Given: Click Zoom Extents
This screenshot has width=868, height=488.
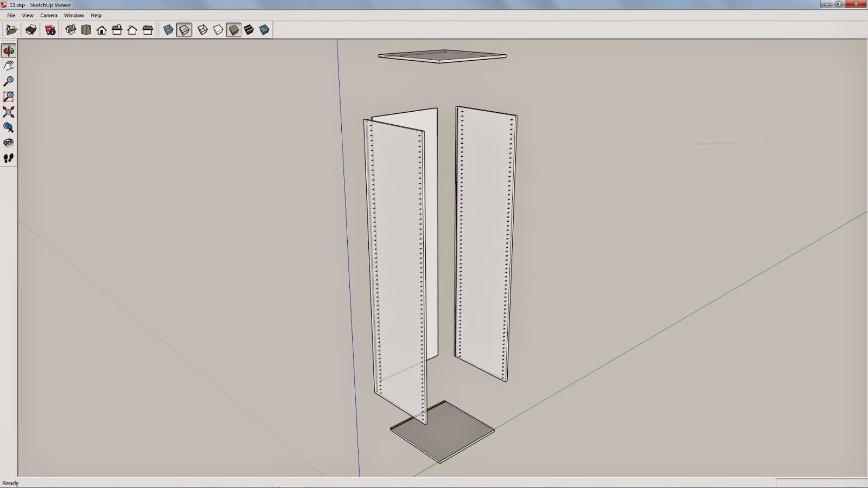Looking at the screenshot, I should [8, 112].
